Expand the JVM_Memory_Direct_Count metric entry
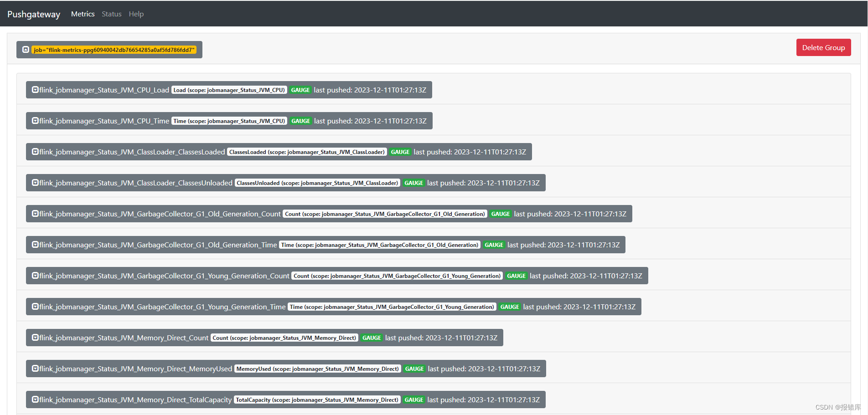This screenshot has width=868, height=415. (x=35, y=338)
